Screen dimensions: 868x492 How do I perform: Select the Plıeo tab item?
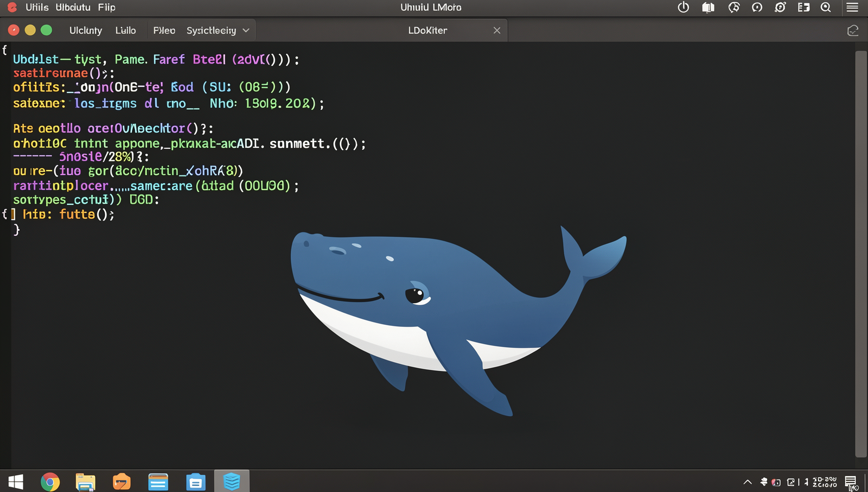tap(164, 30)
